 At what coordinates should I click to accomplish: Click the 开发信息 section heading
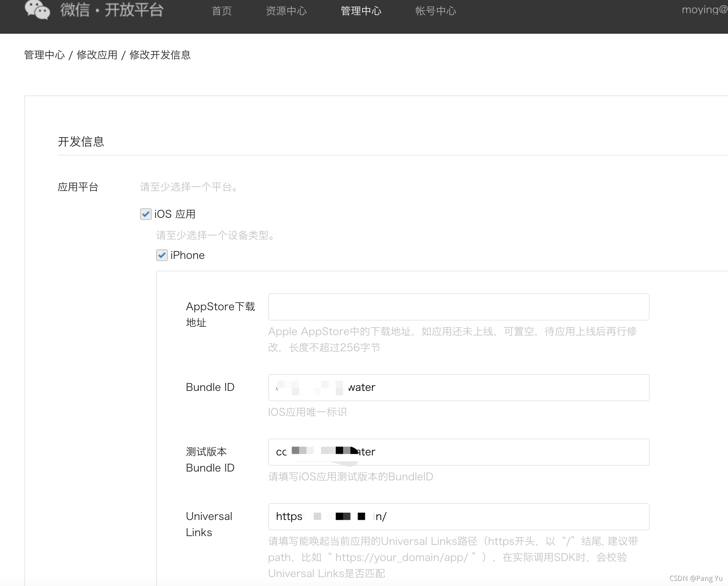click(81, 142)
